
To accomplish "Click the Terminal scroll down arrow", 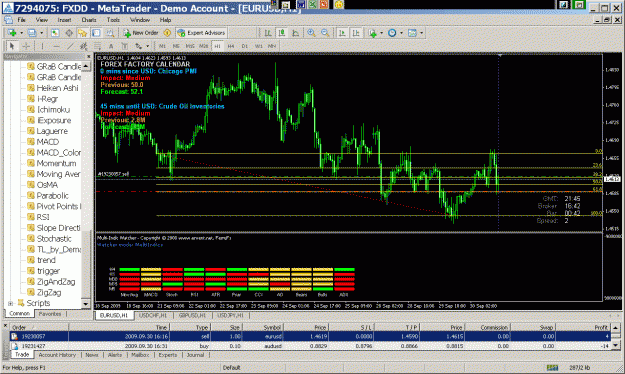I will [x=615, y=345].
